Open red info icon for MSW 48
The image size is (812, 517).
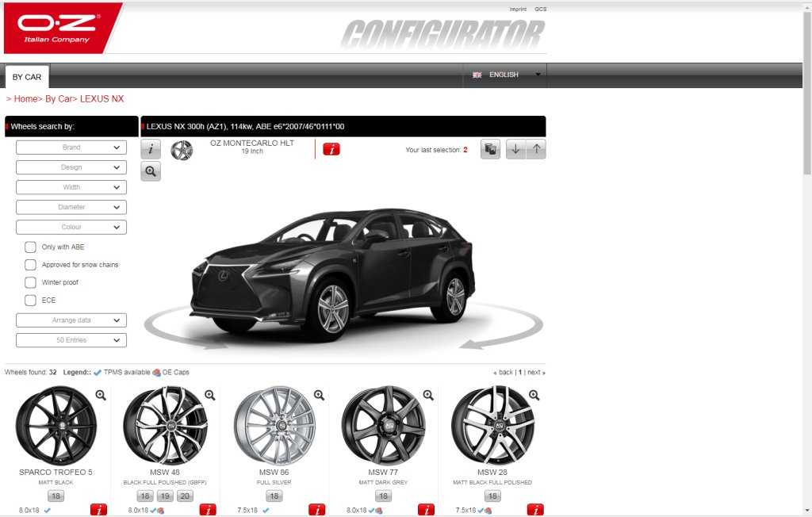[x=208, y=510]
